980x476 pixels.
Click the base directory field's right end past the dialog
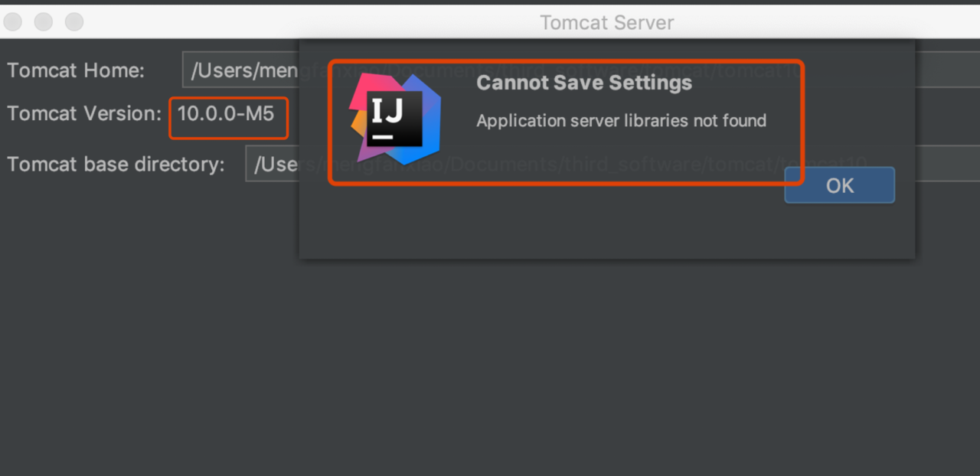tap(948, 164)
